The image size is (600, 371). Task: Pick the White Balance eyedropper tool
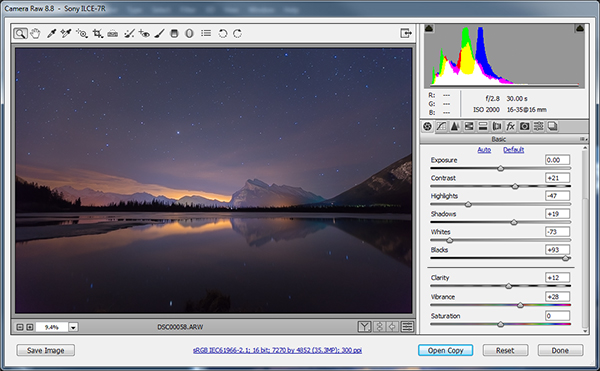(x=51, y=34)
